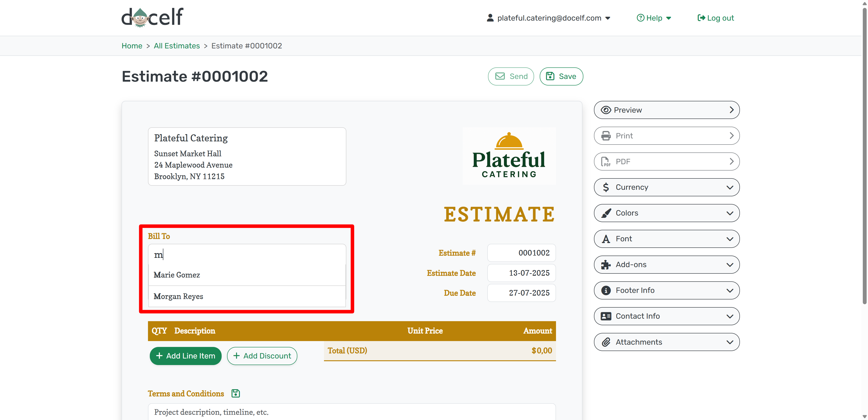The height and width of the screenshot is (420, 868).
Task: Click the Total (USD) label
Action: click(347, 351)
